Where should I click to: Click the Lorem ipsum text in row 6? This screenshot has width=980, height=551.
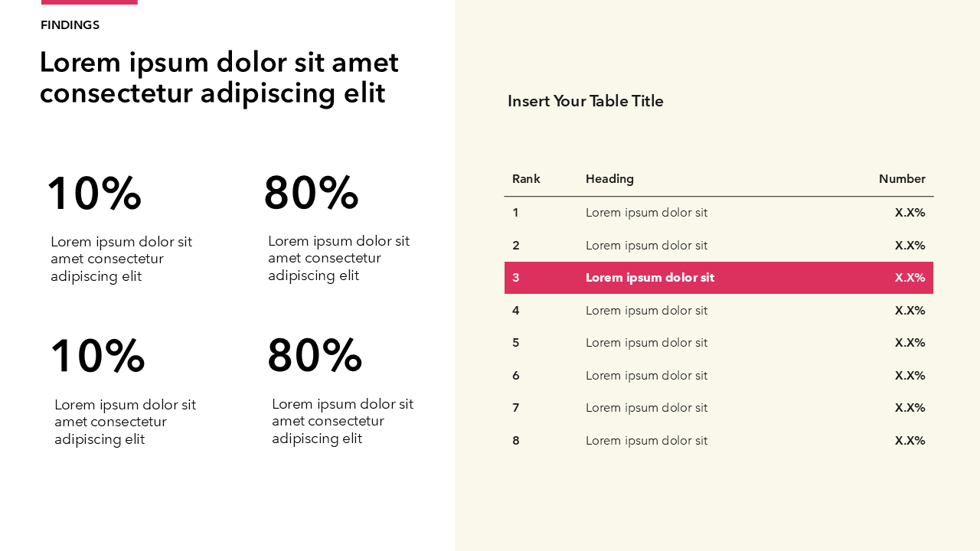[x=646, y=376]
